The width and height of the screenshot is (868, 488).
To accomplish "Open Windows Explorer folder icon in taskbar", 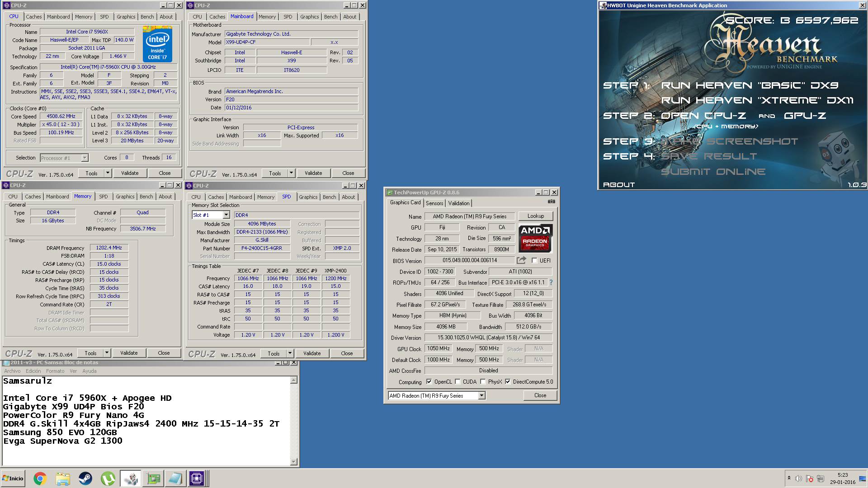I will point(63,479).
